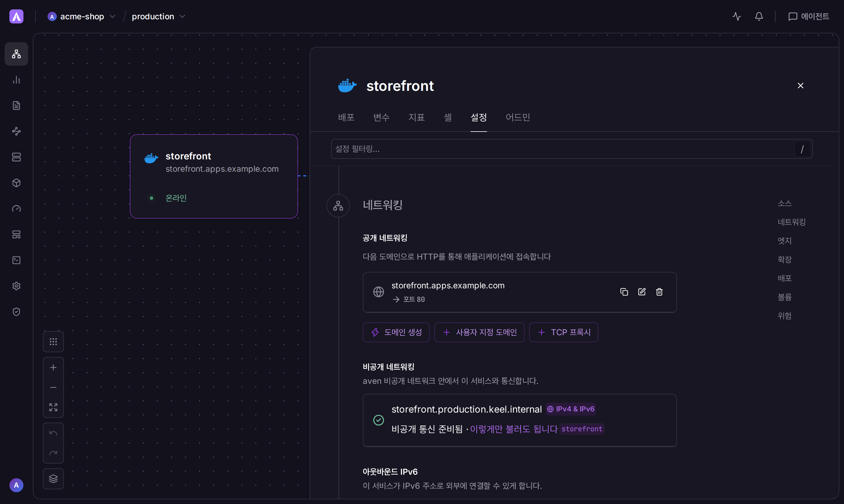844x504 pixels.
Task: Open the terminal console sidebar icon
Action: pos(16,260)
